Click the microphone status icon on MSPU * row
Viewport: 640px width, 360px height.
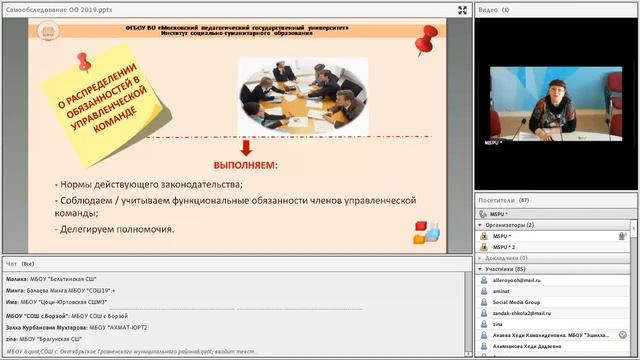[622, 236]
